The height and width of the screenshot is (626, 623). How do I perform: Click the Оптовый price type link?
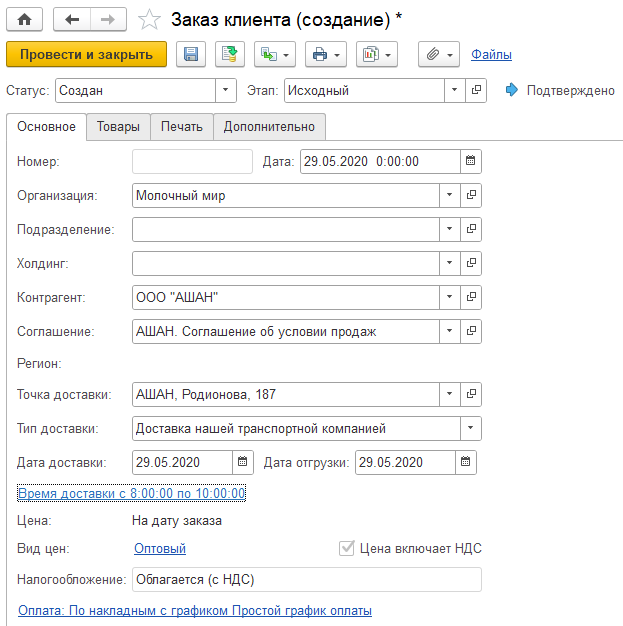(160, 548)
